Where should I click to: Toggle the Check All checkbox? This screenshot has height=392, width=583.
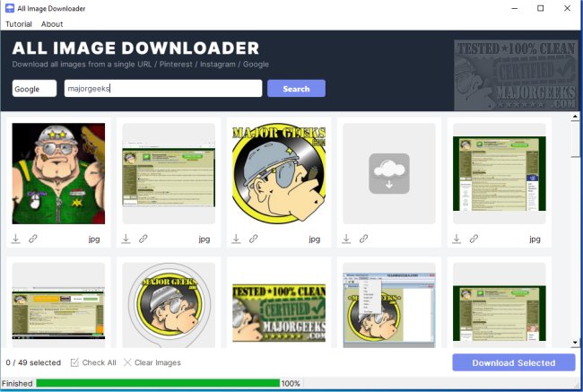74,362
